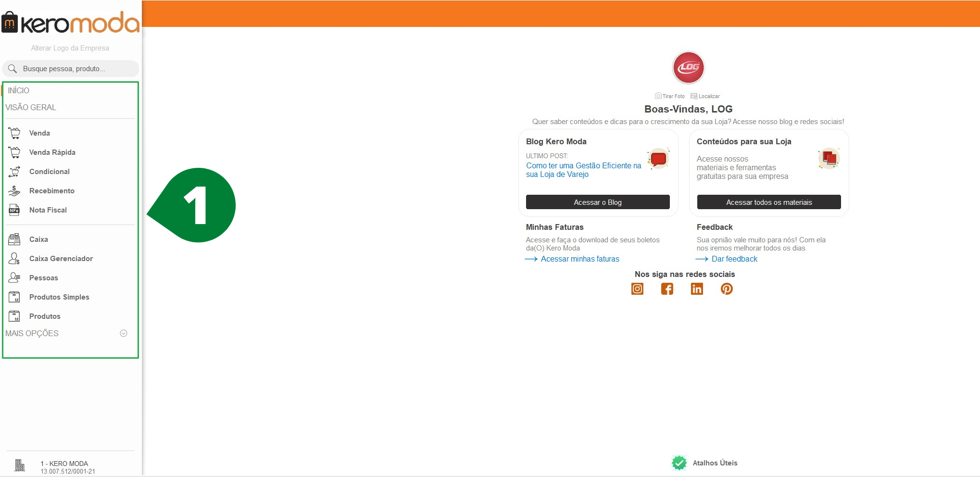
Task: Click the Caixa Gerenciador person icon
Action: [x=14, y=258]
